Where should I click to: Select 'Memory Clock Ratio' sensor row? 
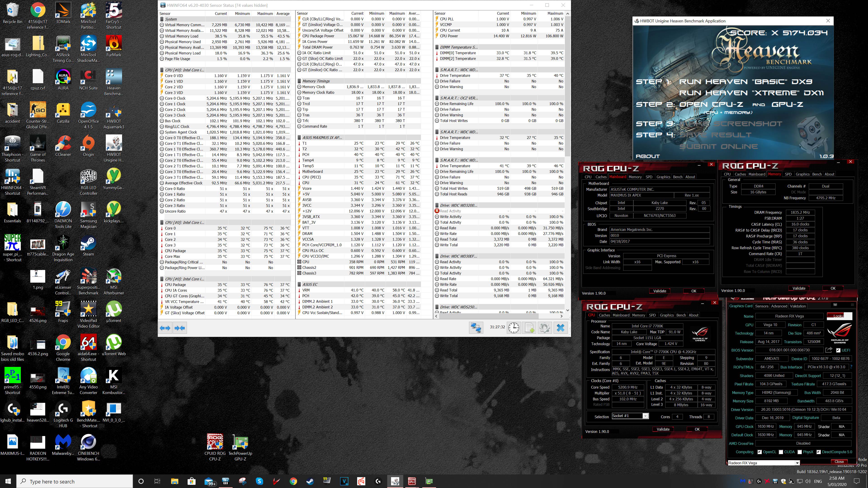(x=359, y=93)
